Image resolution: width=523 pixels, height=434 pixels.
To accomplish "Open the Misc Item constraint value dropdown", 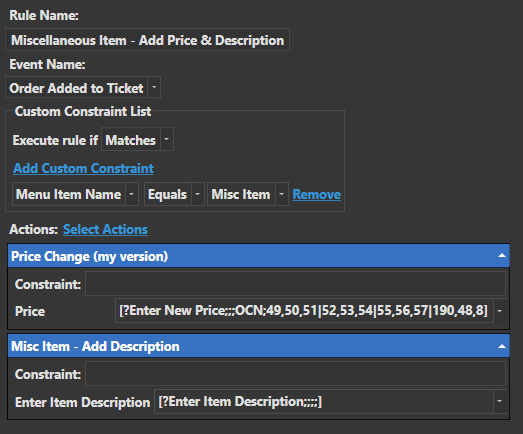I will pos(282,194).
